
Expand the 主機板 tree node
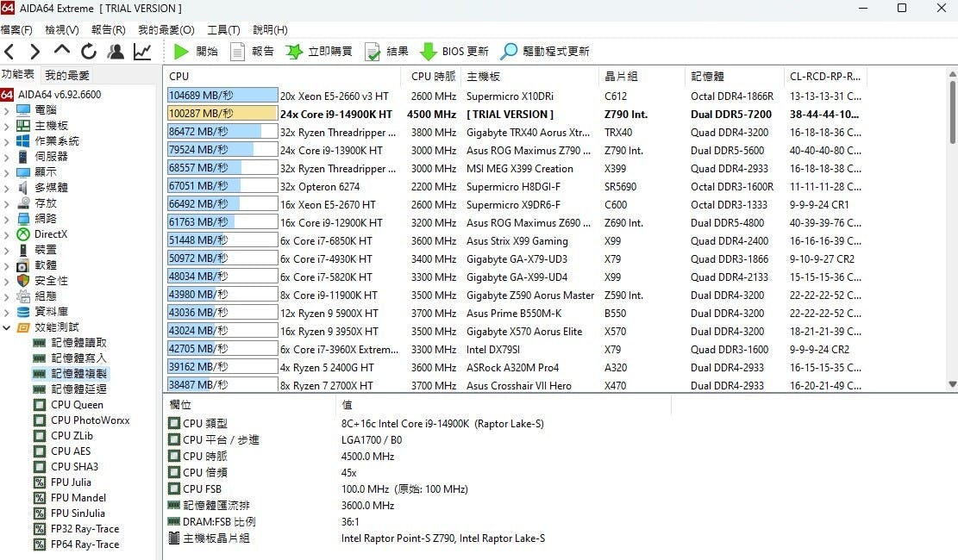click(x=7, y=126)
